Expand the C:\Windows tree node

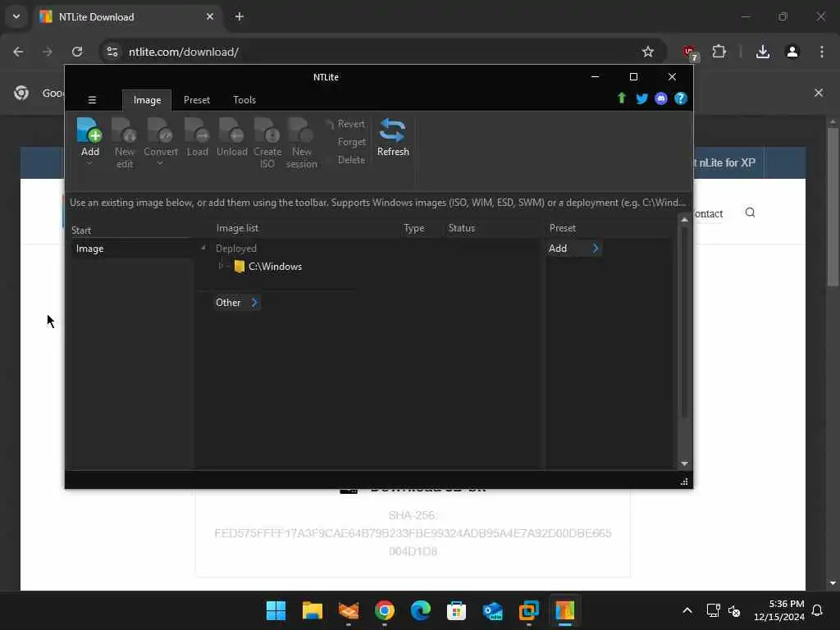click(221, 267)
